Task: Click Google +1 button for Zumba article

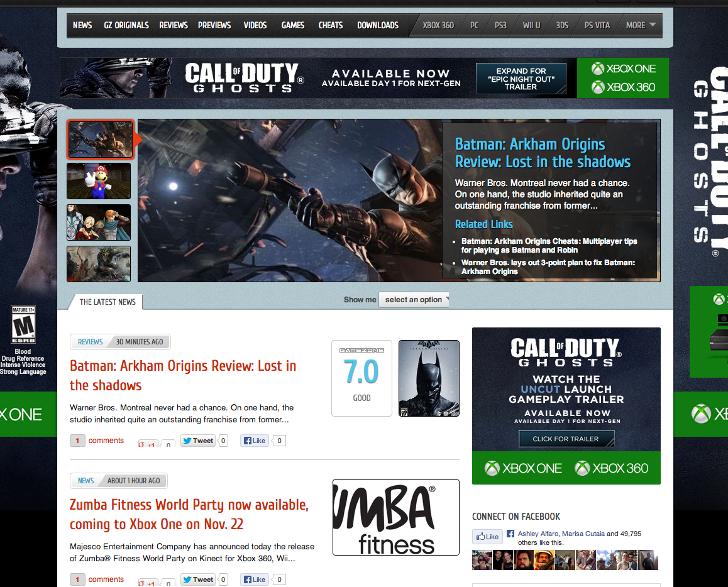Action: pyautogui.click(x=148, y=581)
